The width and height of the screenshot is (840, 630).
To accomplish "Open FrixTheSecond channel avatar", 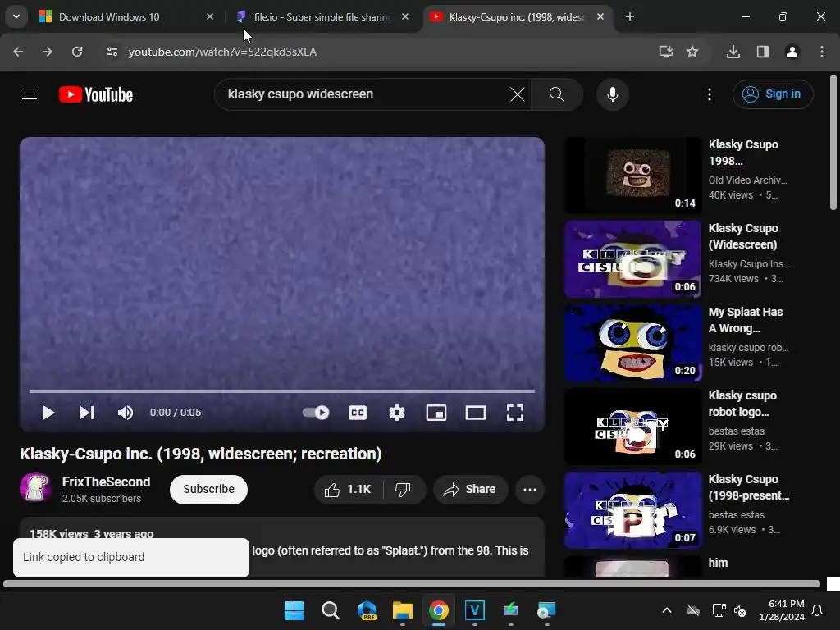I will click(35, 487).
